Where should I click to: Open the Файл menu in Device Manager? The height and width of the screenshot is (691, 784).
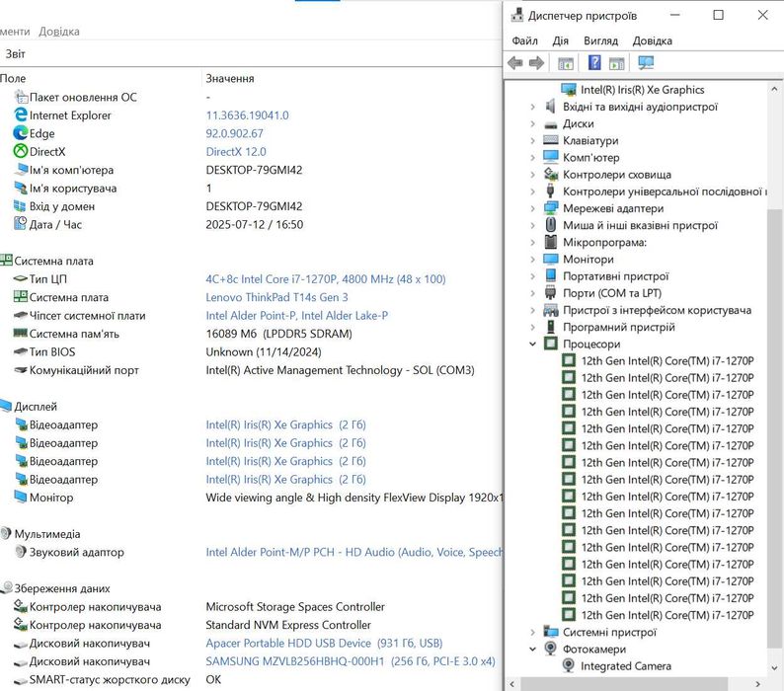click(x=524, y=40)
